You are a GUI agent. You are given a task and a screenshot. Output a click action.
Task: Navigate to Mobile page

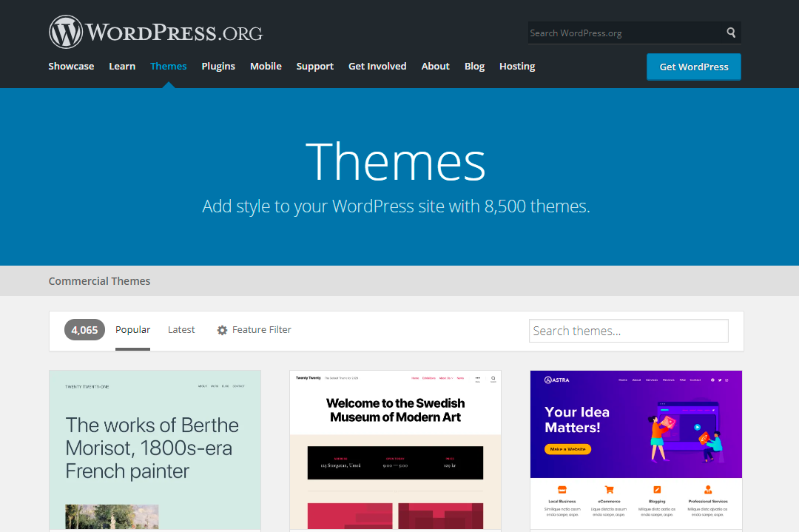[266, 66]
